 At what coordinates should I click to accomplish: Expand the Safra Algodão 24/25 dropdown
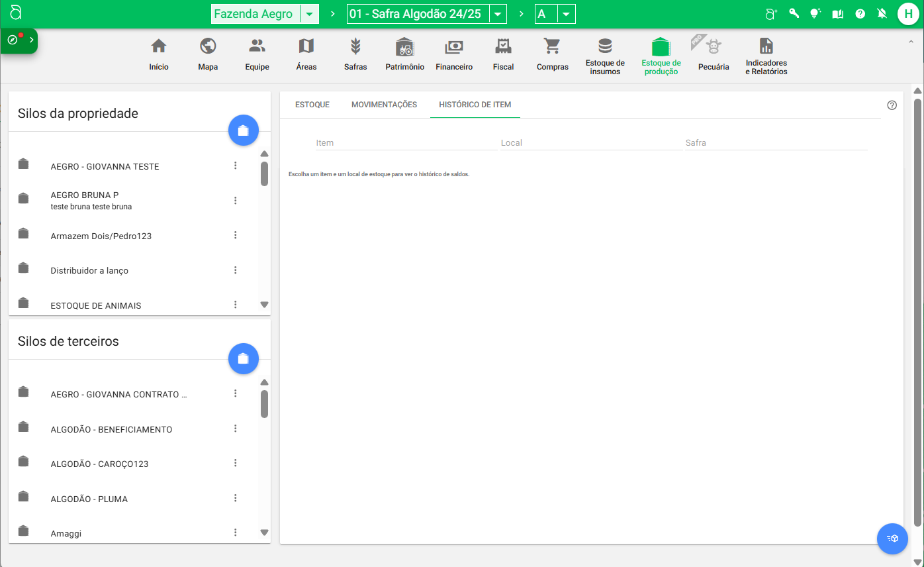498,14
